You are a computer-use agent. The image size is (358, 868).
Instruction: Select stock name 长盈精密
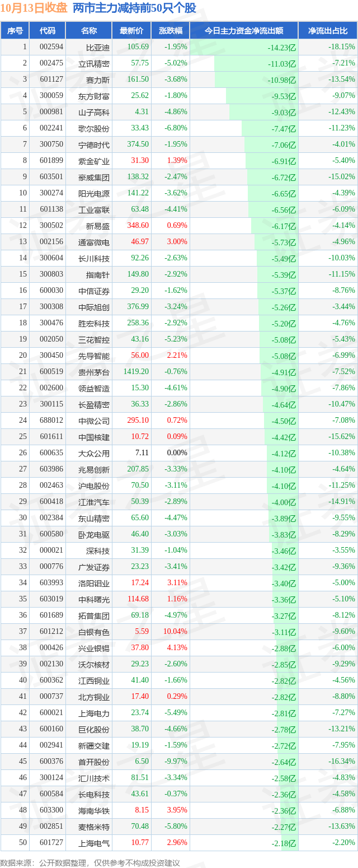pos(94,405)
